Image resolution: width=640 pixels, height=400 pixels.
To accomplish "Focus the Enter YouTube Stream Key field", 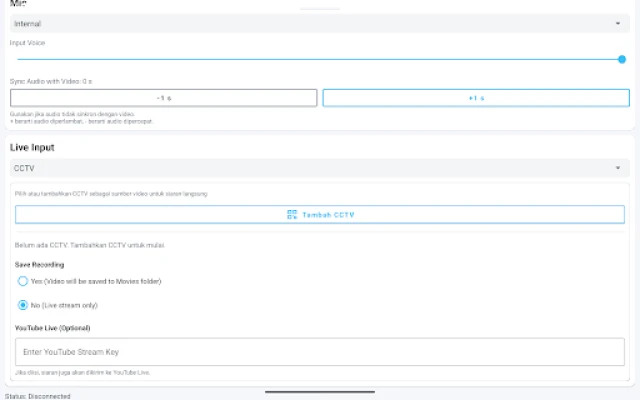I will tap(320, 351).
